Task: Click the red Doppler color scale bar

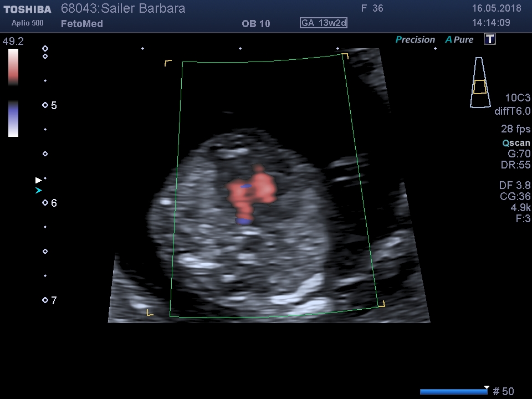Action: tap(13, 66)
